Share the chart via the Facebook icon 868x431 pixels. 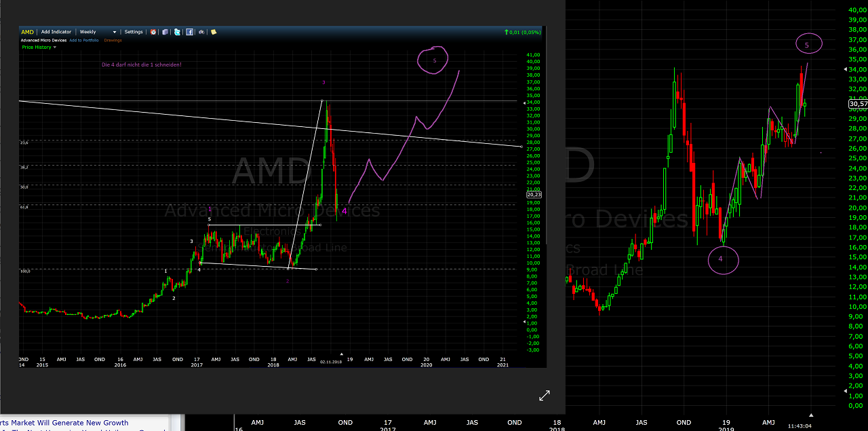189,32
